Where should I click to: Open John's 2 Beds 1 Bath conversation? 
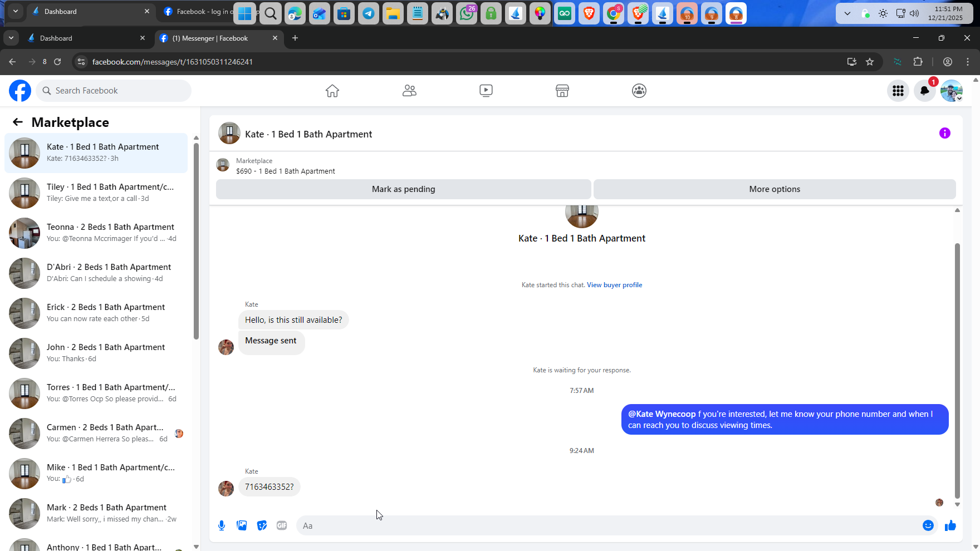click(x=96, y=353)
